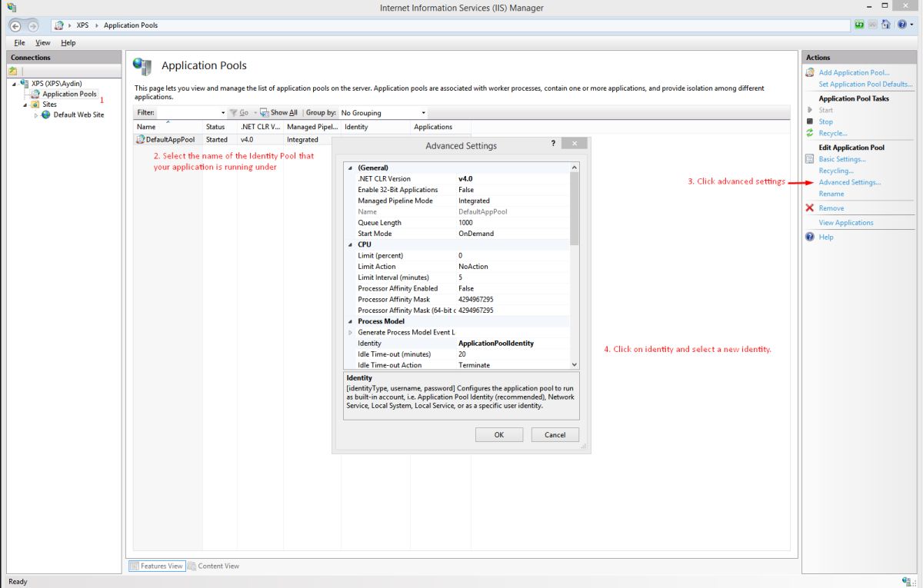This screenshot has height=588, width=923.
Task: Click the Identity column header
Action: pyautogui.click(x=375, y=127)
